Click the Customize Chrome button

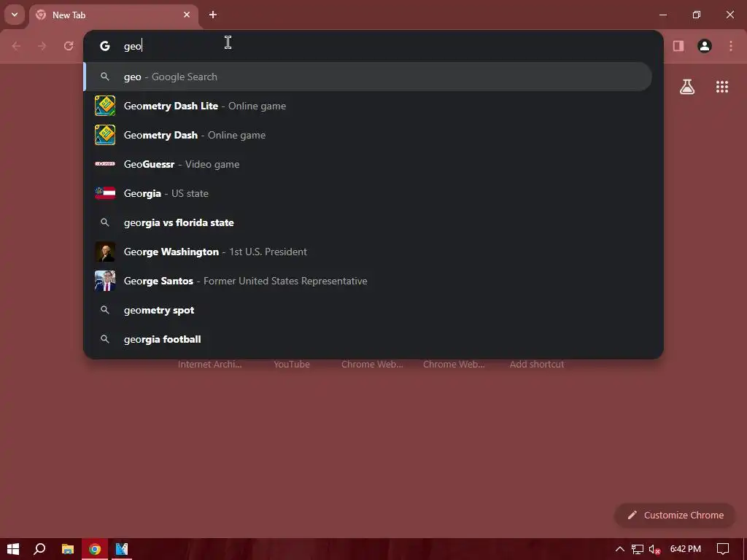676,516
